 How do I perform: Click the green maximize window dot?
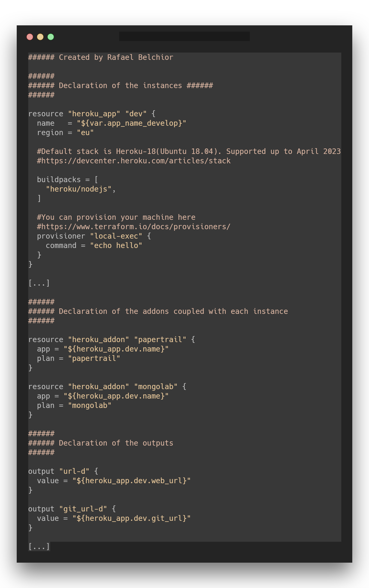(51, 37)
